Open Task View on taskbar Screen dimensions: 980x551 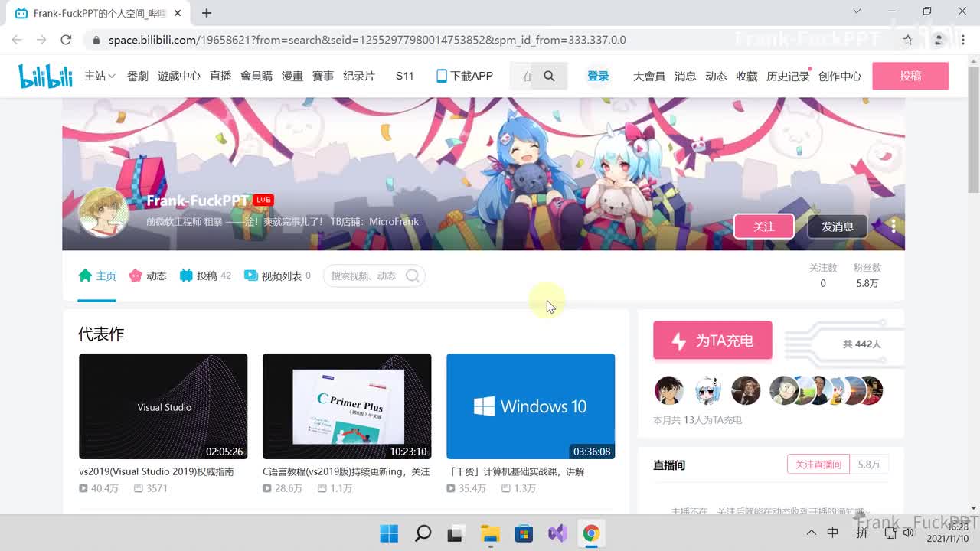(x=456, y=533)
